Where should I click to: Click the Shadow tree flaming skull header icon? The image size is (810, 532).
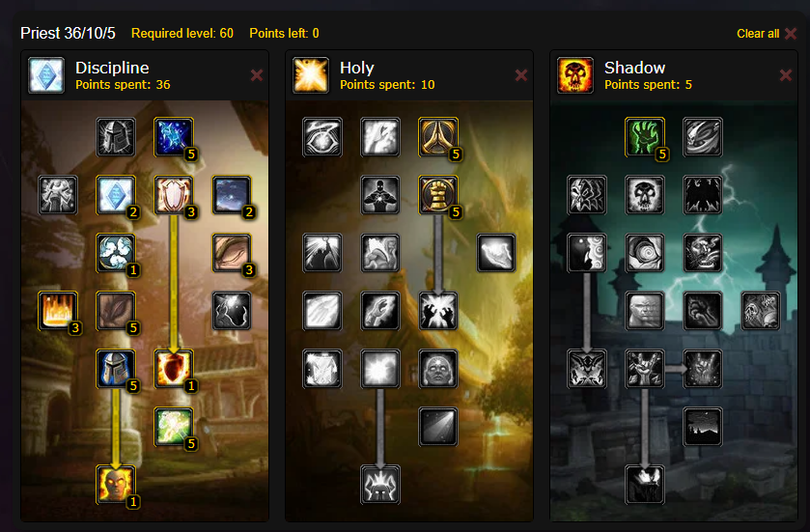tap(575, 75)
